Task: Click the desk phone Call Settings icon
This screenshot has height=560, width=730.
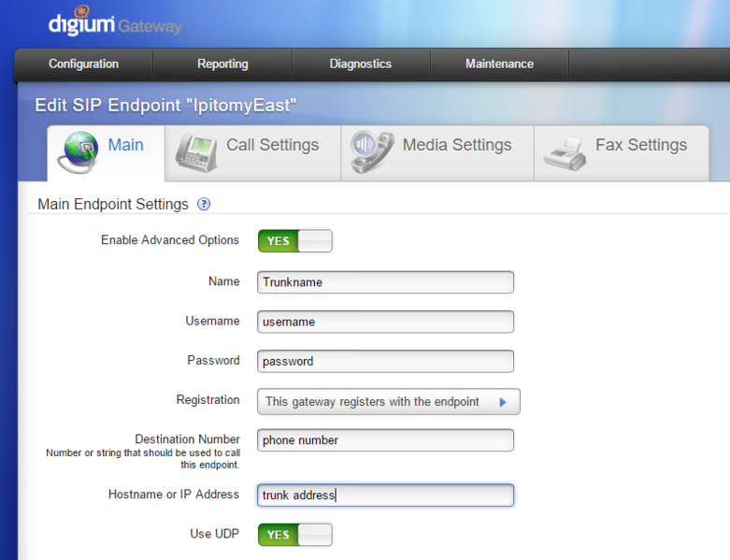Action: (196, 151)
